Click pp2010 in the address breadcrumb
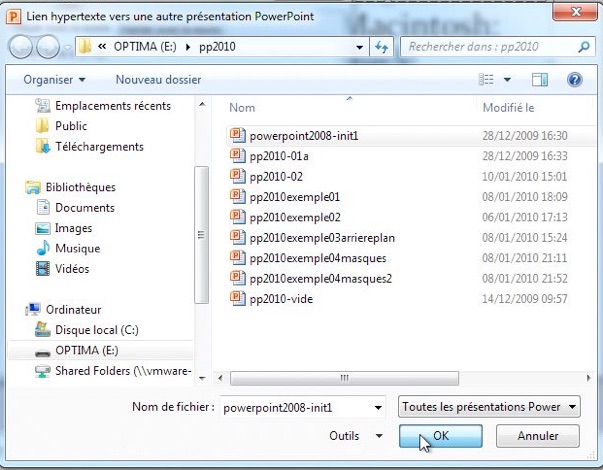This screenshot has height=470, width=603. [217, 47]
